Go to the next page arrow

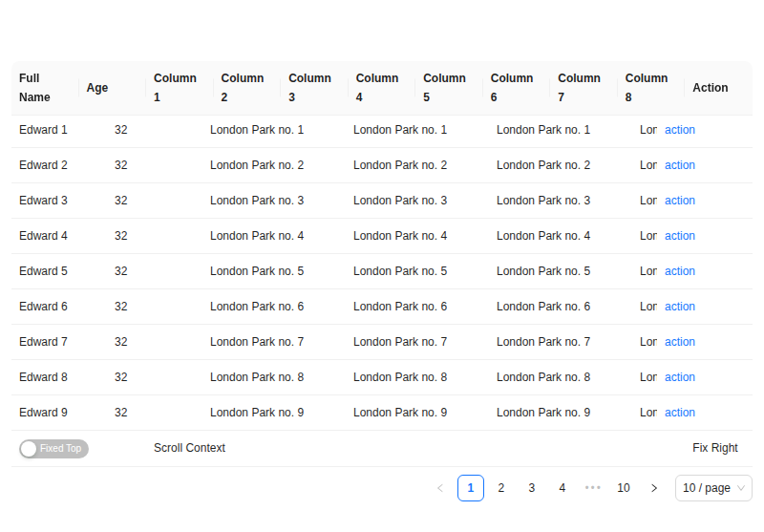654,488
